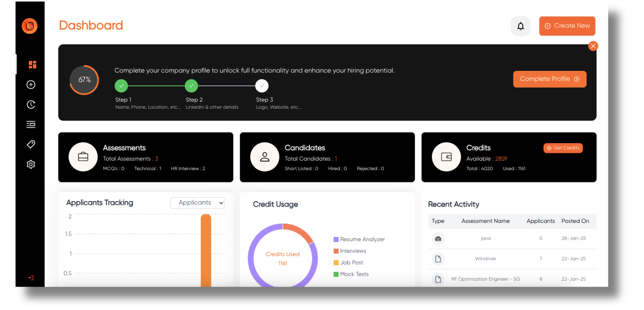Click the Resume Analyzer legend swatch
This screenshot has width=644, height=310.
336,240
